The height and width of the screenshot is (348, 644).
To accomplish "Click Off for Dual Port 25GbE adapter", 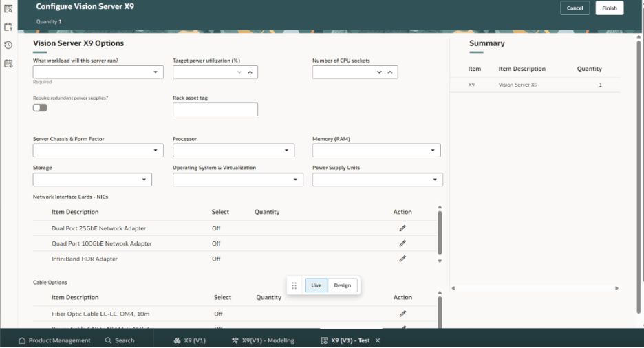I will tap(216, 228).
